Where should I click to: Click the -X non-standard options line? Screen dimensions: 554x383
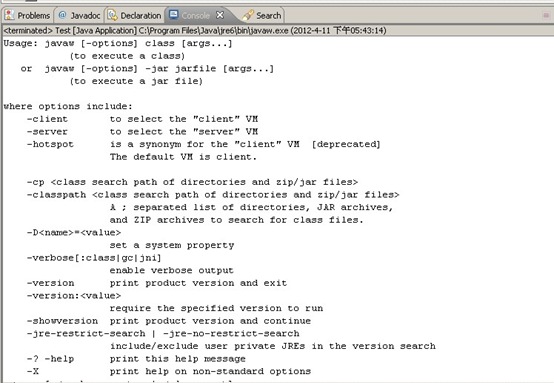tap(169, 371)
